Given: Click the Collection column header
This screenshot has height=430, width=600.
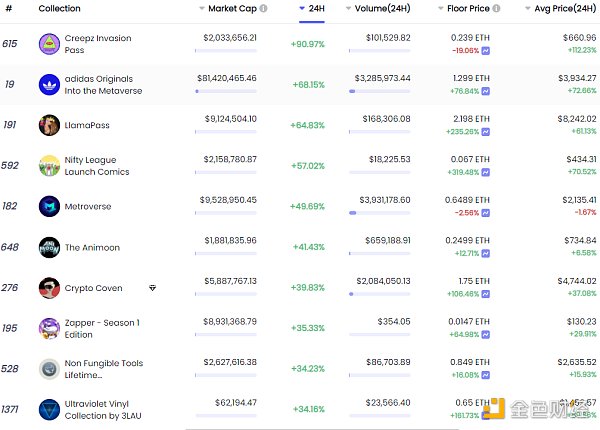Looking at the screenshot, I should click(59, 9).
